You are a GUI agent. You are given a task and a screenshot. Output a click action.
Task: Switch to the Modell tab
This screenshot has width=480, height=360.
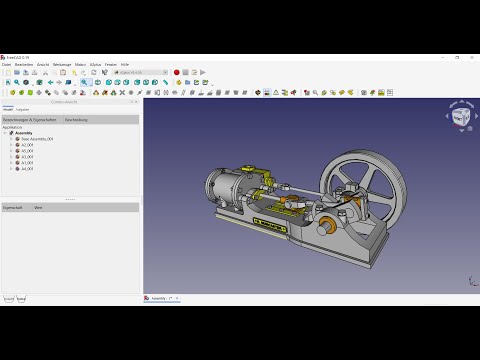[8, 109]
